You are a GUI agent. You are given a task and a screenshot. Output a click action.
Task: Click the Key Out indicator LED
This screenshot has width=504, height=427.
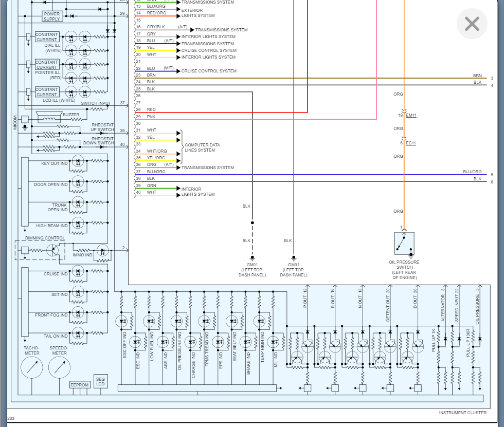(x=78, y=161)
